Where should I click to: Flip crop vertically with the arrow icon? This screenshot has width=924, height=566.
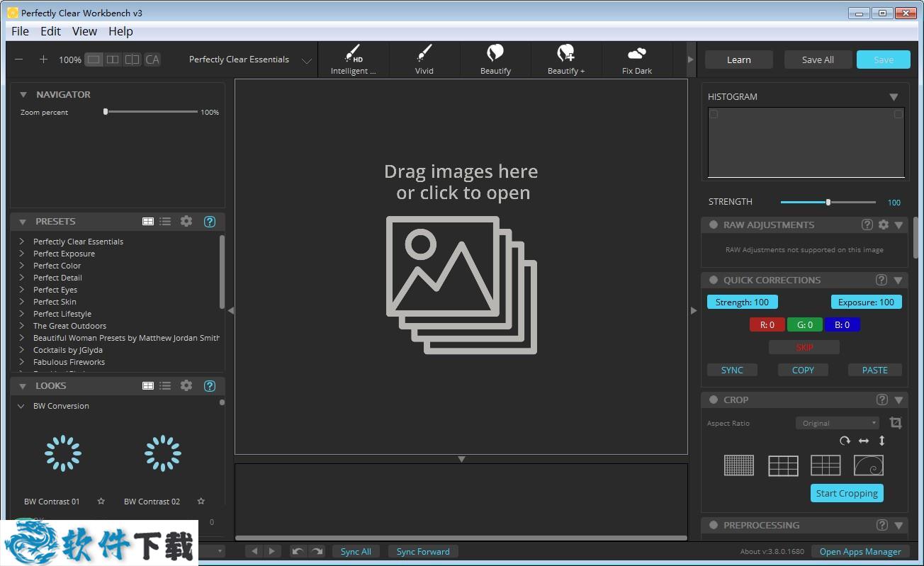pos(882,441)
